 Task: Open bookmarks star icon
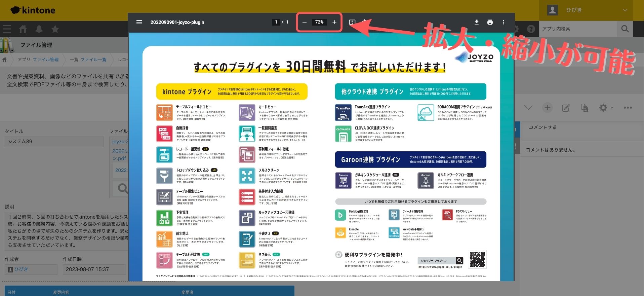coord(55,29)
